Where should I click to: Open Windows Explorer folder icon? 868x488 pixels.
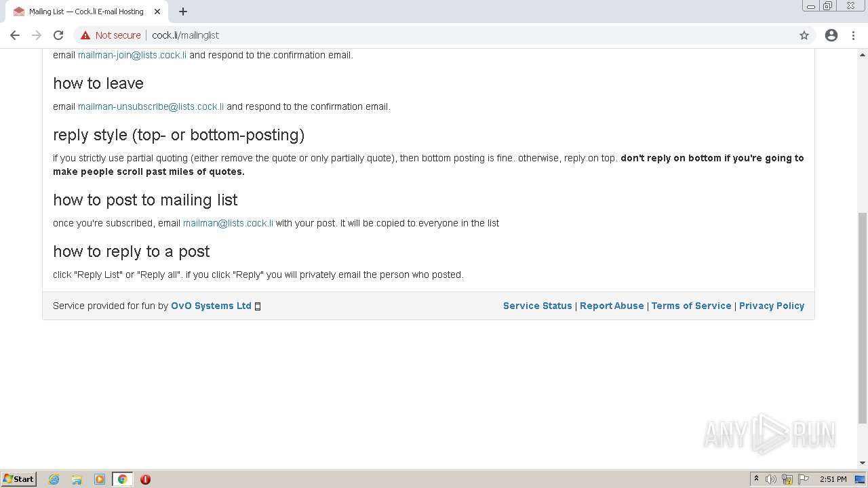tap(77, 479)
